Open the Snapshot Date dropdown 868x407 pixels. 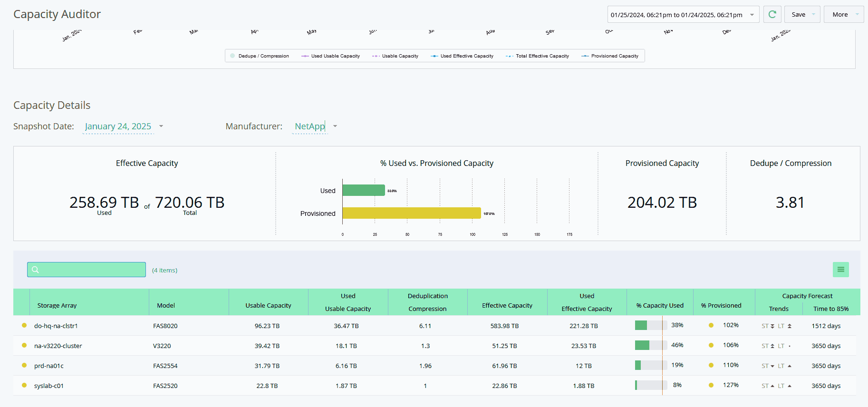click(123, 126)
